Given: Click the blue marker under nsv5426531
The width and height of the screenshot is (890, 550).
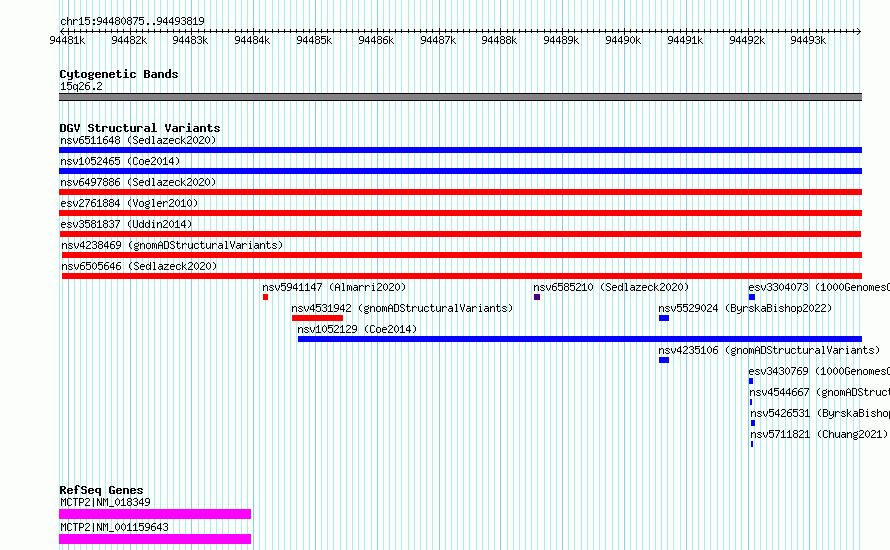Looking at the screenshot, I should 753,423.
